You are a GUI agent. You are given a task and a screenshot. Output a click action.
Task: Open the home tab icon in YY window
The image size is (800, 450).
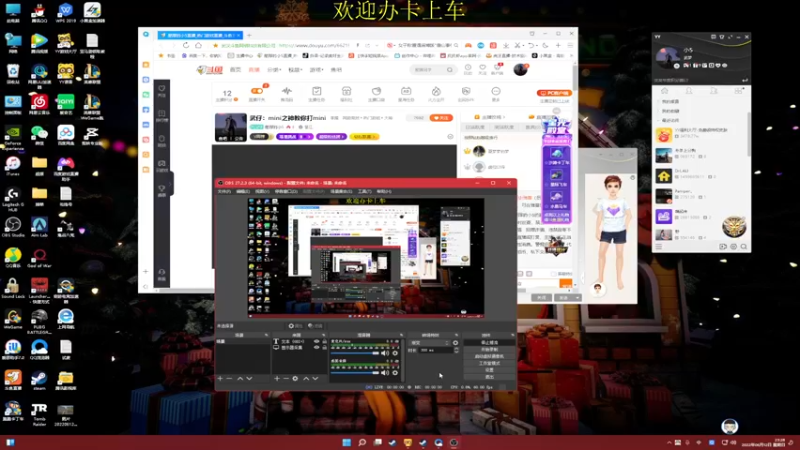664,91
